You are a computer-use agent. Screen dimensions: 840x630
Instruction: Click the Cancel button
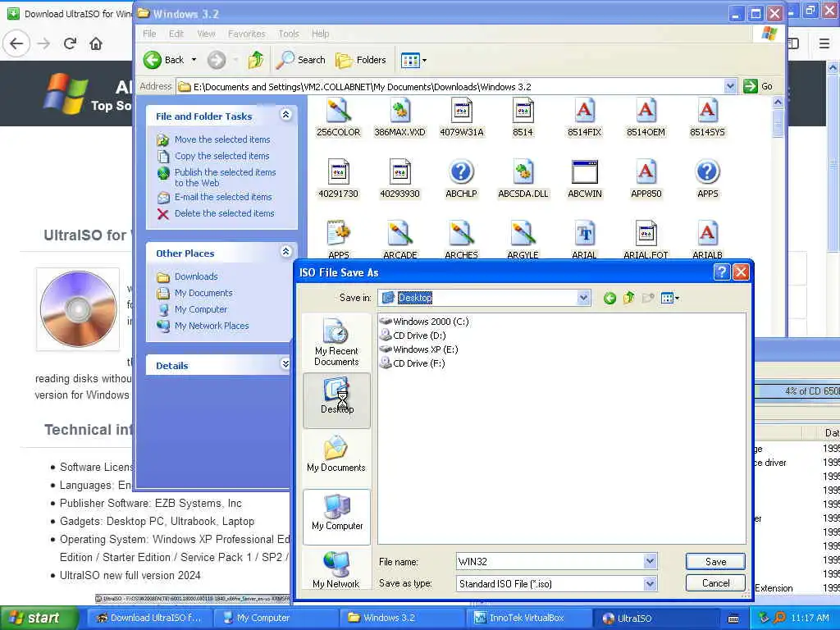coord(715,583)
